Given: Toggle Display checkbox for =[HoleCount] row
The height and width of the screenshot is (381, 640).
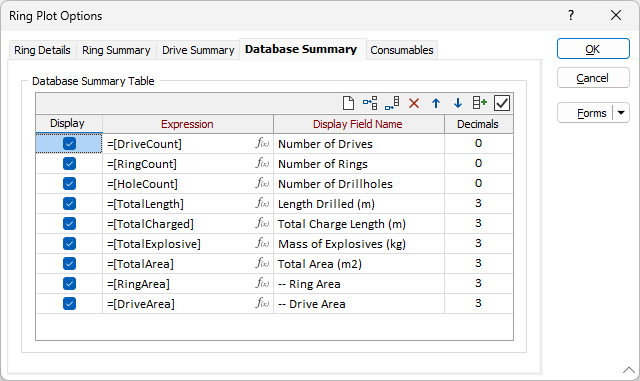Looking at the screenshot, I should point(69,183).
